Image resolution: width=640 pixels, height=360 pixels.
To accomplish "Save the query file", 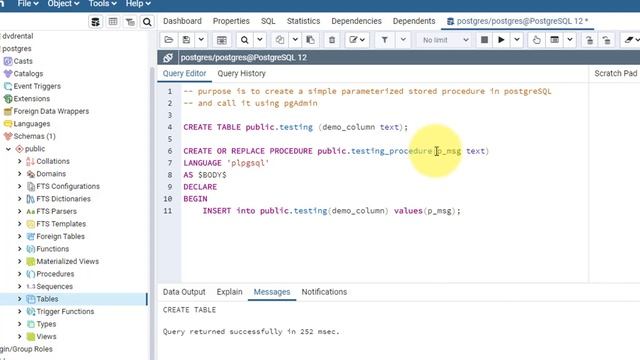I will tap(187, 40).
